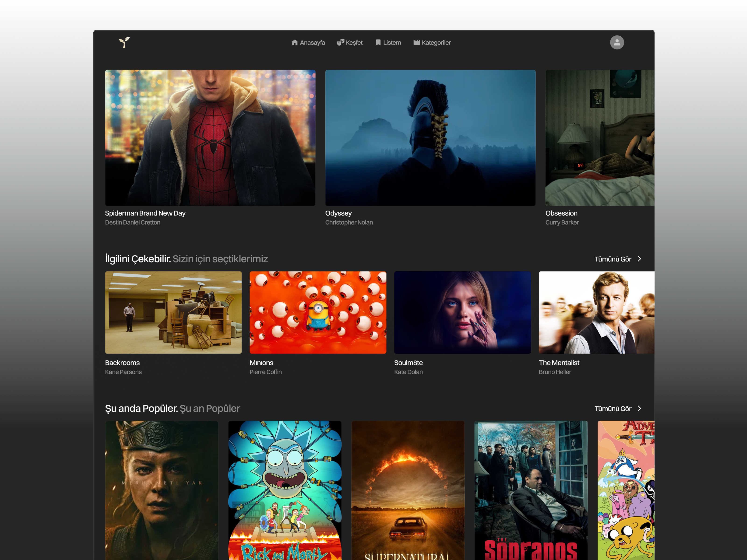This screenshot has height=560, width=747.
Task: Click the 'Spiderman Brand New Day' title
Action: click(x=145, y=213)
